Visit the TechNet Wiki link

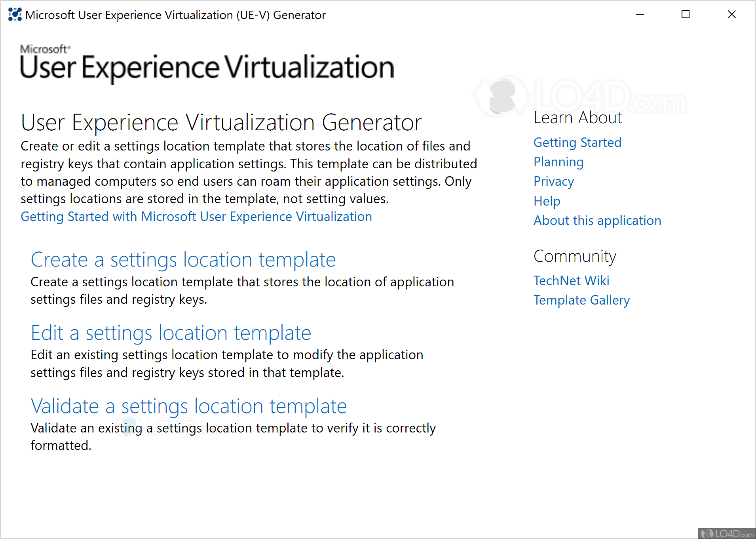point(572,281)
